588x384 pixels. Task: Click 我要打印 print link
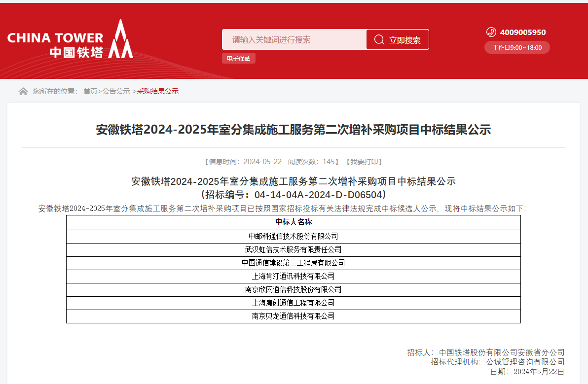pos(364,162)
